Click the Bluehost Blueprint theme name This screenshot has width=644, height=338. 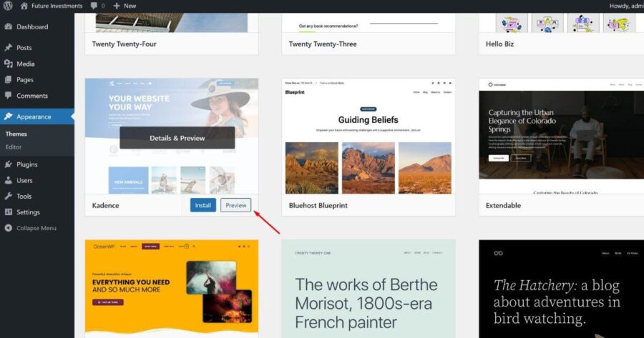[318, 206]
